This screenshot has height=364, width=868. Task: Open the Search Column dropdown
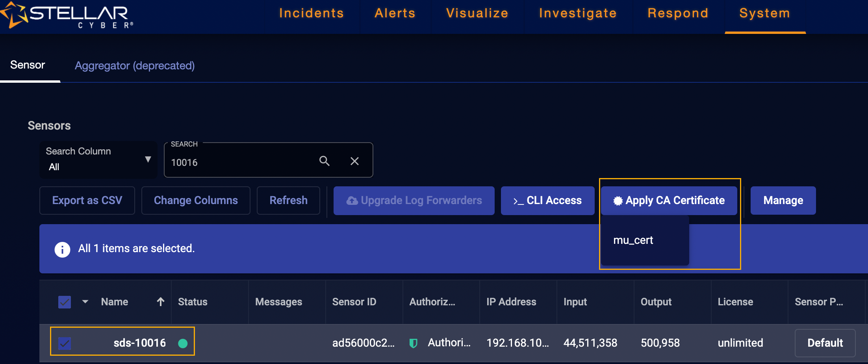tap(98, 160)
